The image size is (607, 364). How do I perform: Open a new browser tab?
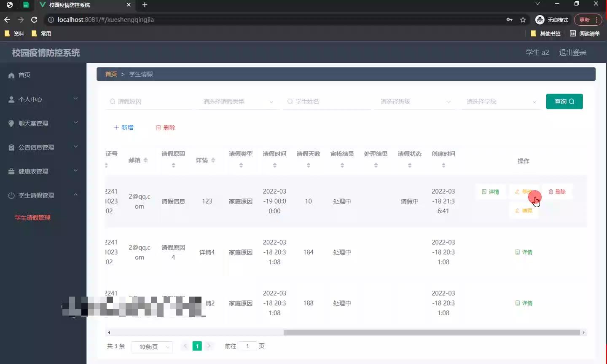(x=145, y=5)
